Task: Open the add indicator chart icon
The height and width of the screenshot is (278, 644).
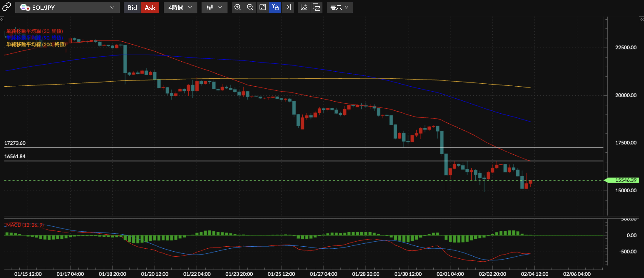Action: coord(304,7)
